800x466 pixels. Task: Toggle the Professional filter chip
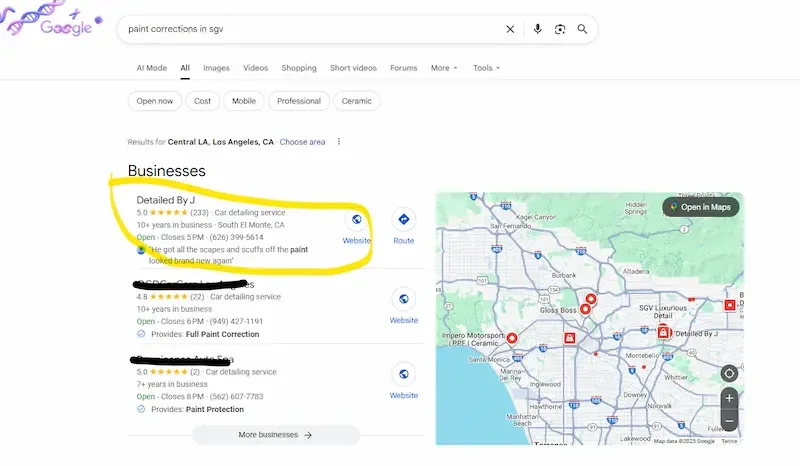pyautogui.click(x=299, y=101)
